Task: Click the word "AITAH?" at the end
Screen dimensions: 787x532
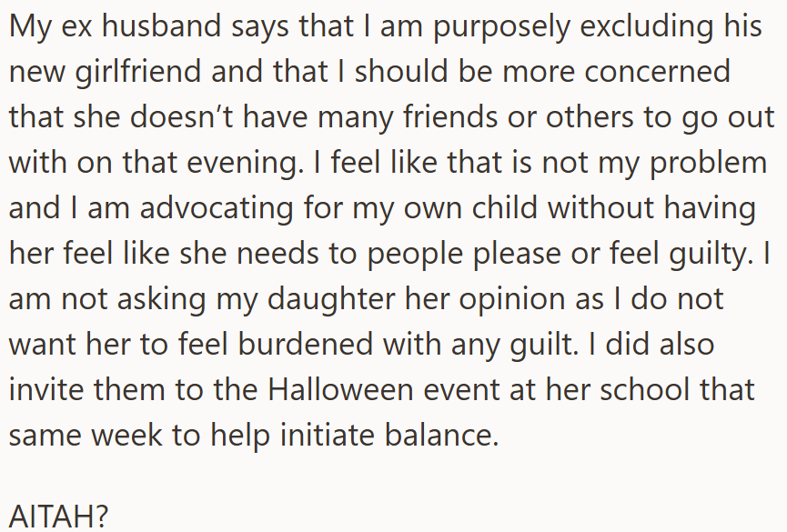Action: pyautogui.click(x=58, y=516)
